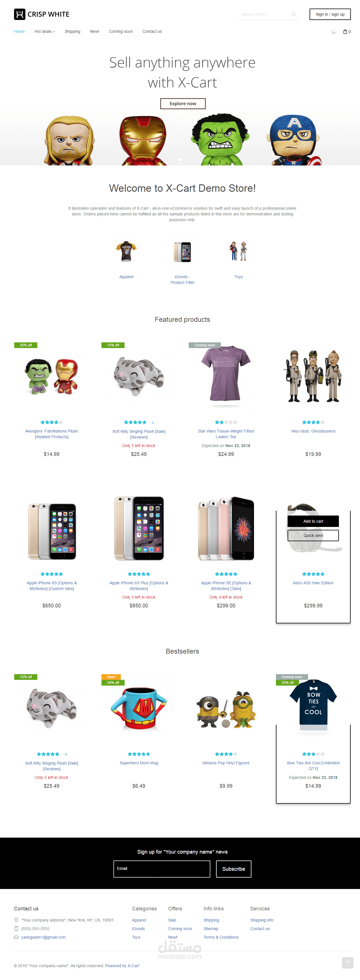The width and height of the screenshot is (360, 980).
Task: Click the search magnifier icon
Action: (294, 15)
